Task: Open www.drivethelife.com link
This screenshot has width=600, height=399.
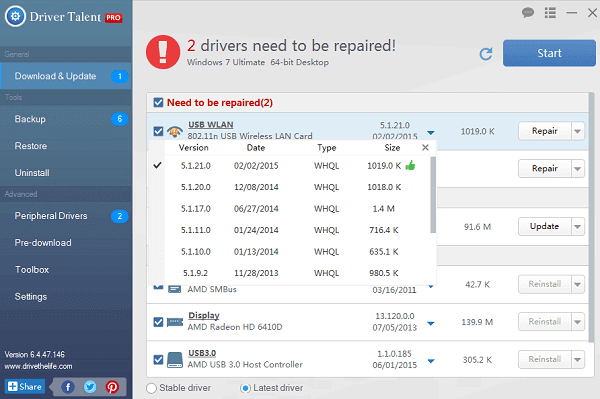Action: (x=38, y=366)
